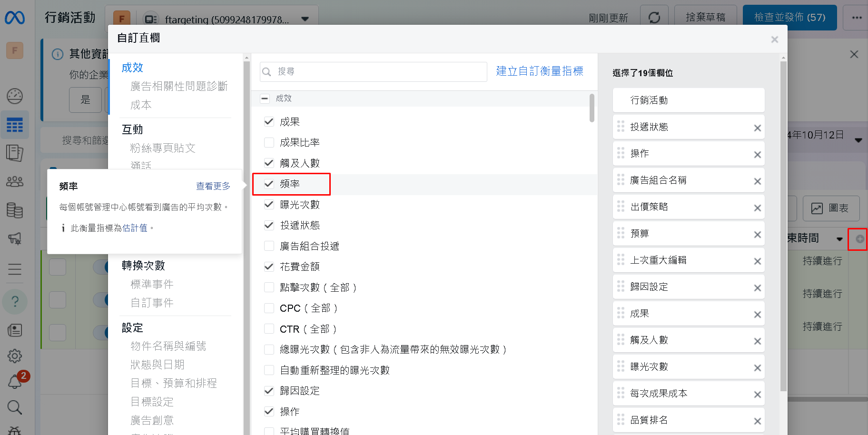This screenshot has width=868, height=435.
Task: Select 廣告相關性問題診斷 in left navigation
Action: click(x=179, y=86)
